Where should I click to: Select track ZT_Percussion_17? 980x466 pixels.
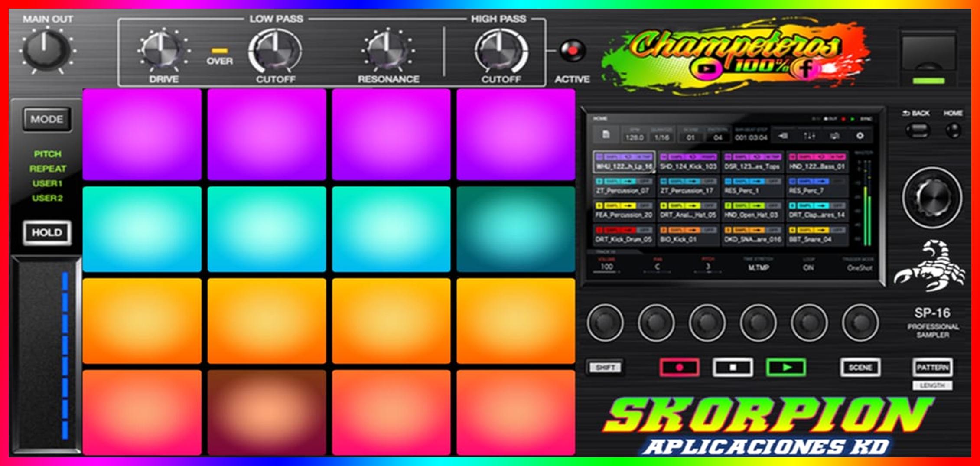point(688,186)
